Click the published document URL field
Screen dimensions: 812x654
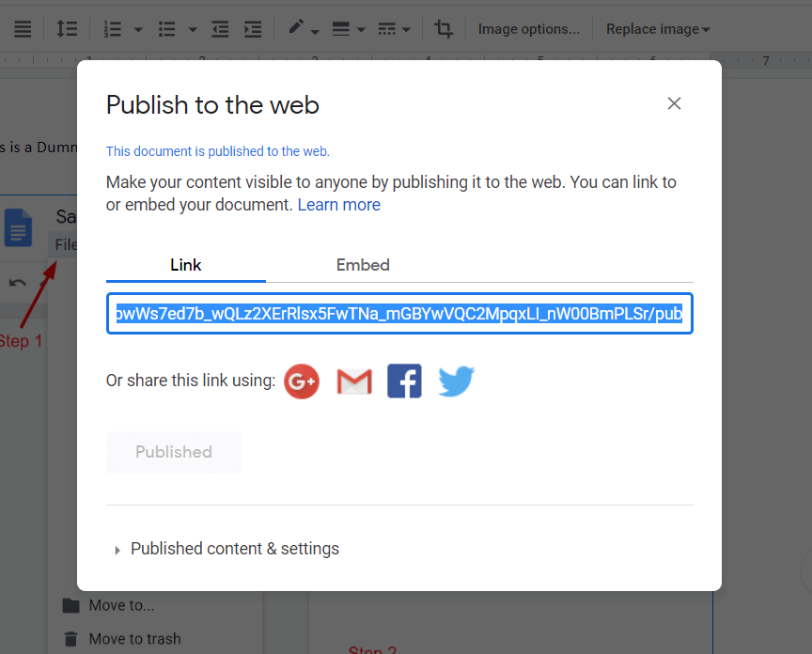pos(399,313)
